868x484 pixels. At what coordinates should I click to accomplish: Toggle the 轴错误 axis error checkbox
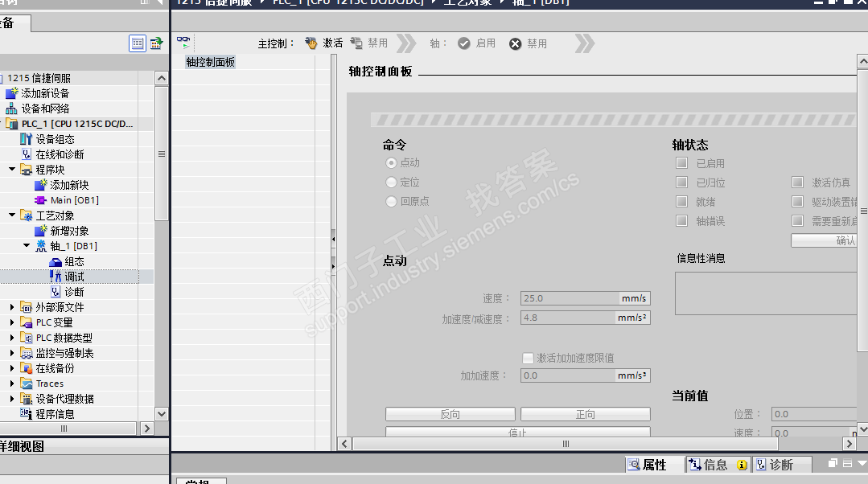coord(682,221)
